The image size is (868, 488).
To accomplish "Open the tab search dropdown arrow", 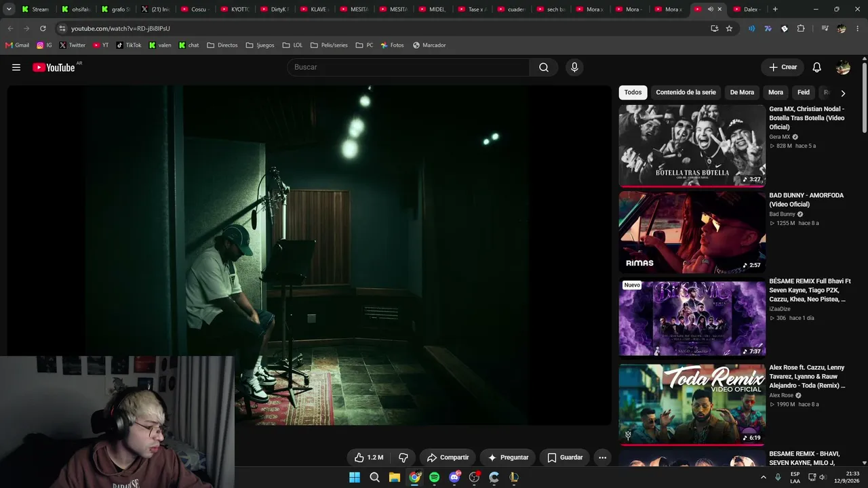I will click(x=9, y=9).
